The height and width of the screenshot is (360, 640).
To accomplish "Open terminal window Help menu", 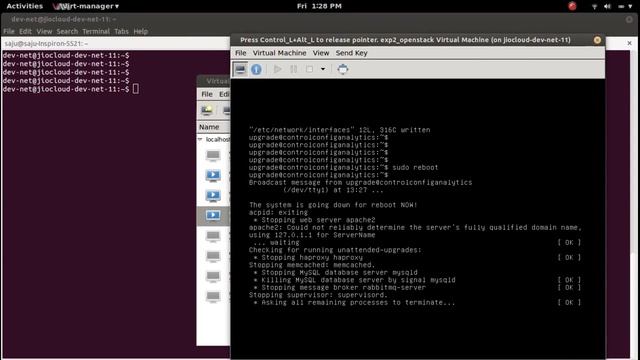I will [140, 31].
